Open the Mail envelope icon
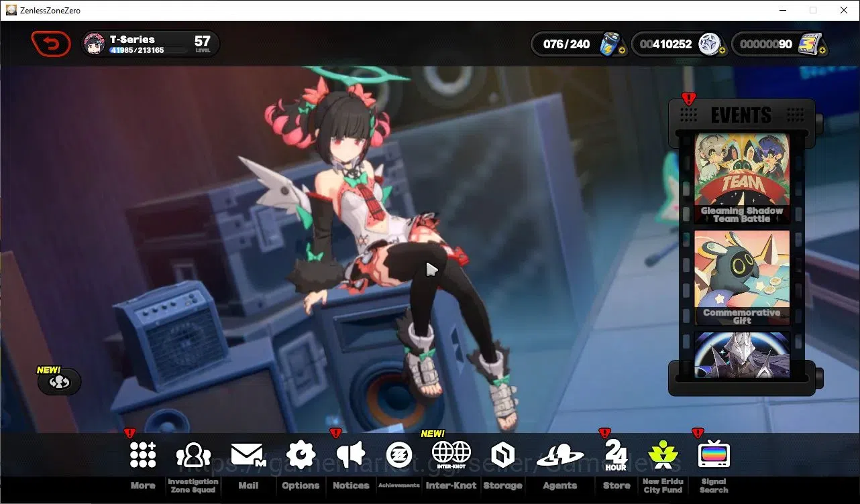This screenshot has height=504, width=860. tap(248, 455)
